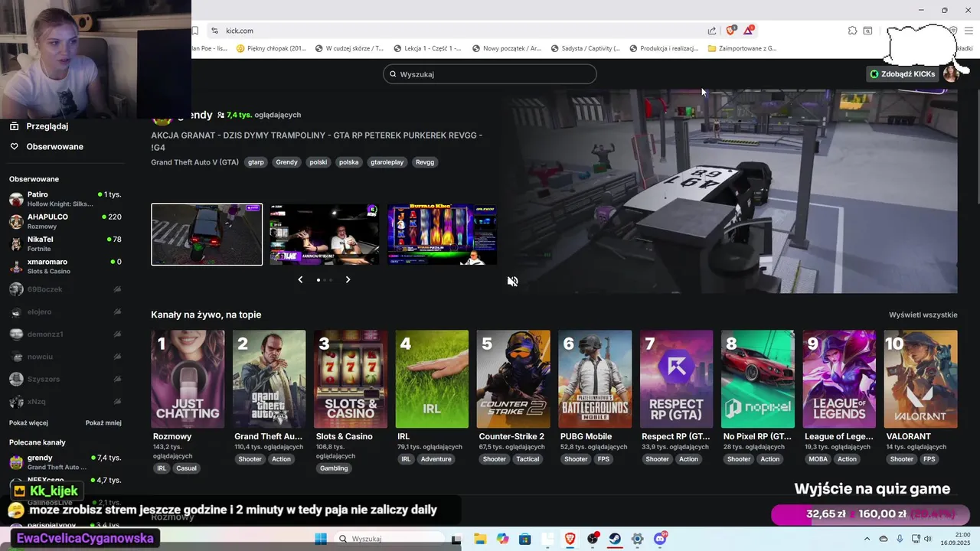Open Settings gear in taskbar

pos(637,539)
